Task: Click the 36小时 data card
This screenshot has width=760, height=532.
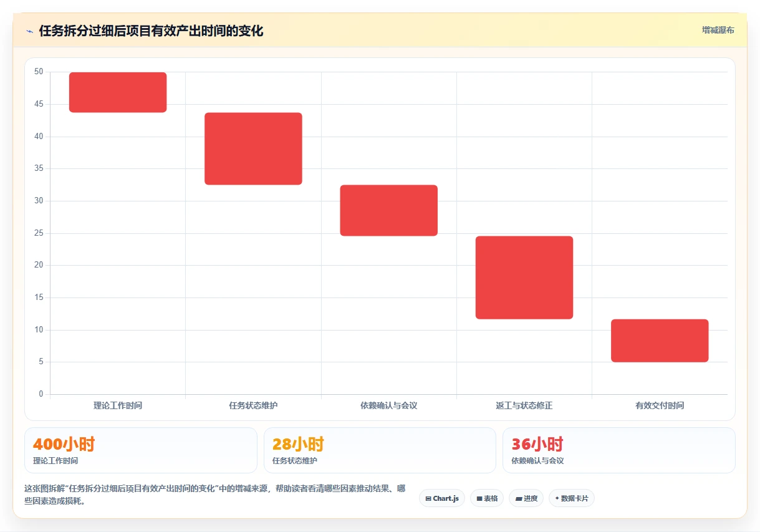Action: (x=619, y=450)
